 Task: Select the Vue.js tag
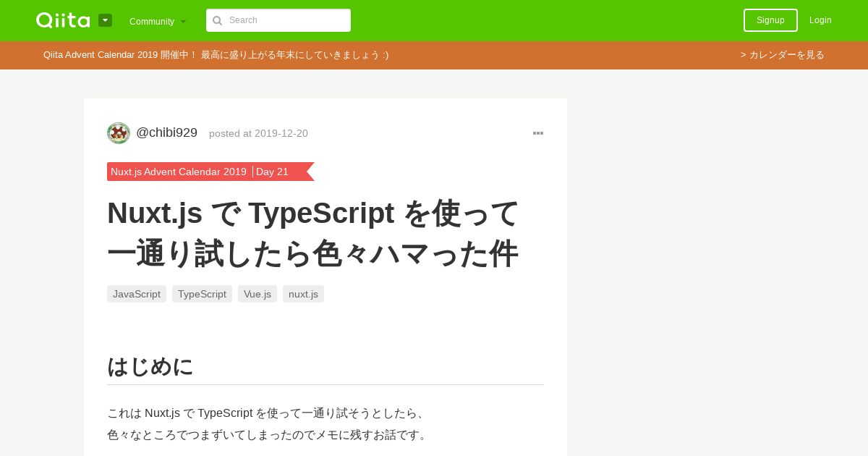click(258, 294)
